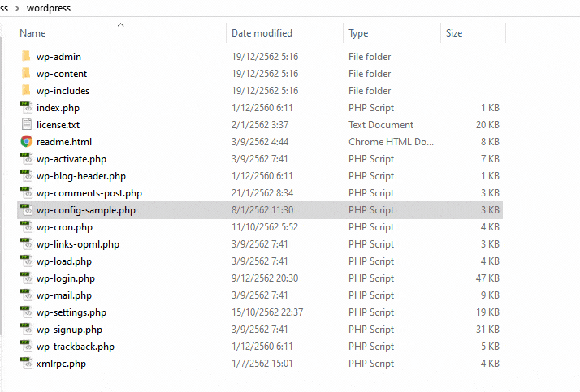Select the wp-links-opml.php file name
Screen dimensions: 580x392
coord(78,244)
